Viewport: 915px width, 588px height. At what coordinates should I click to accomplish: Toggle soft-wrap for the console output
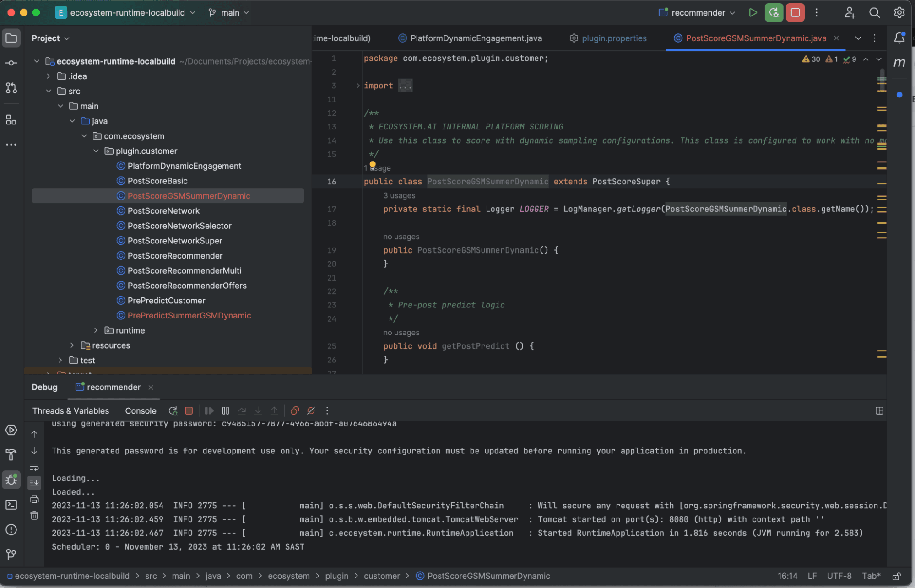coord(34,467)
